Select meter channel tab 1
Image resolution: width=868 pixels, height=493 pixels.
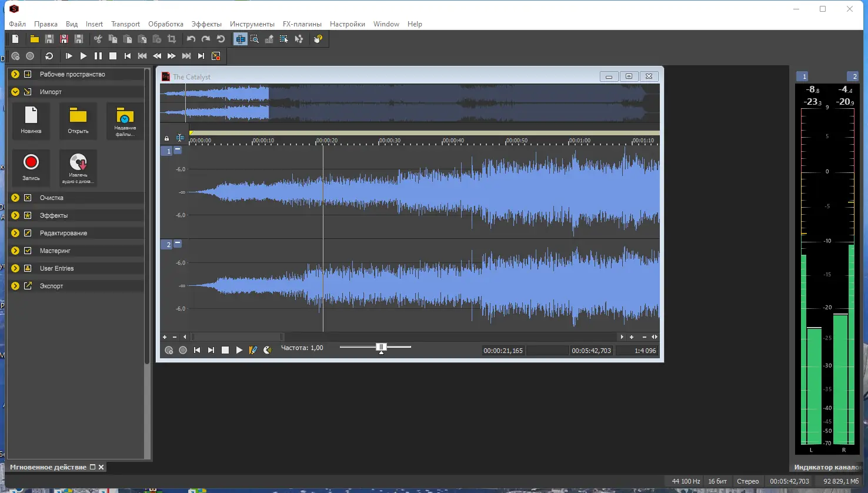(803, 76)
